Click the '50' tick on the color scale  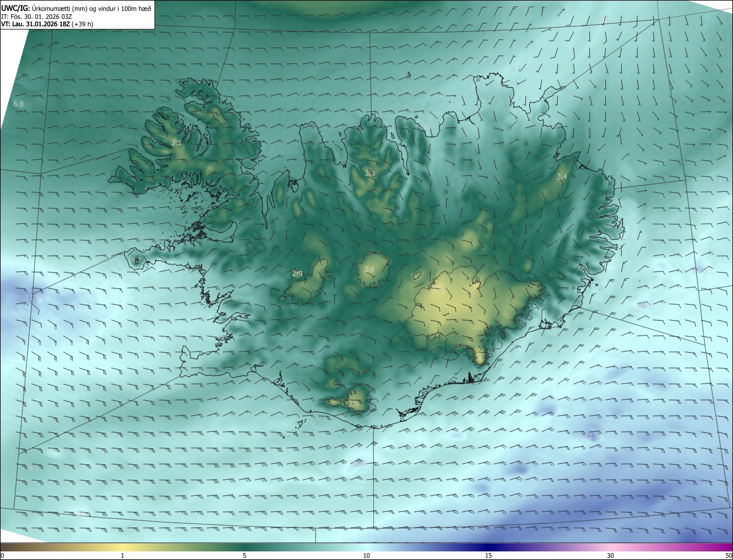(728, 555)
